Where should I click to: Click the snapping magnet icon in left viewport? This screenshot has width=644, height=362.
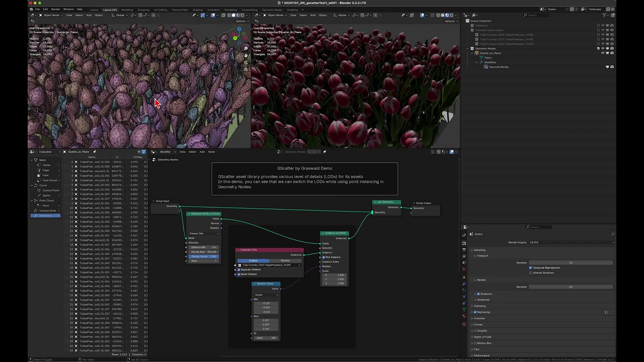(140, 15)
